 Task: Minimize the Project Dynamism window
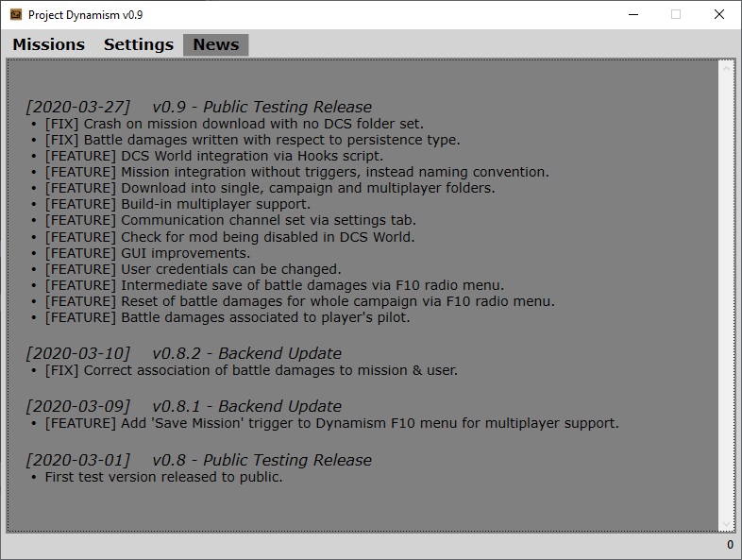631,14
